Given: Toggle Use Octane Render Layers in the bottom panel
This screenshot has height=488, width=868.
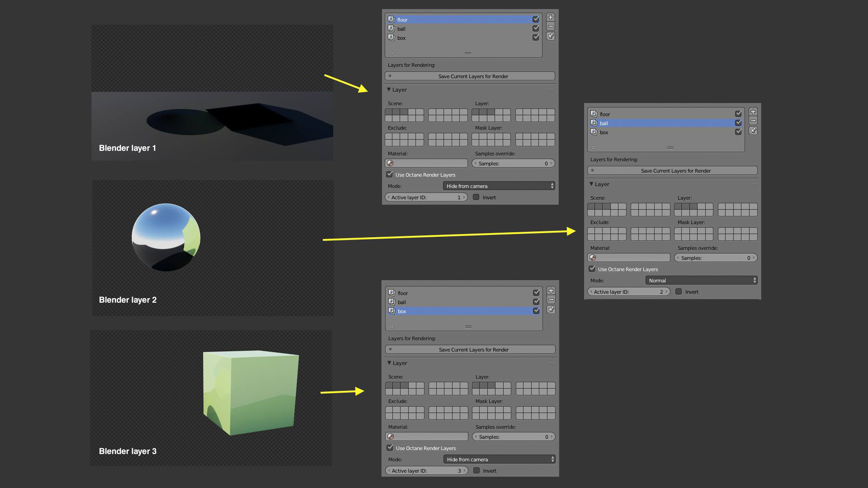Looking at the screenshot, I should point(390,448).
